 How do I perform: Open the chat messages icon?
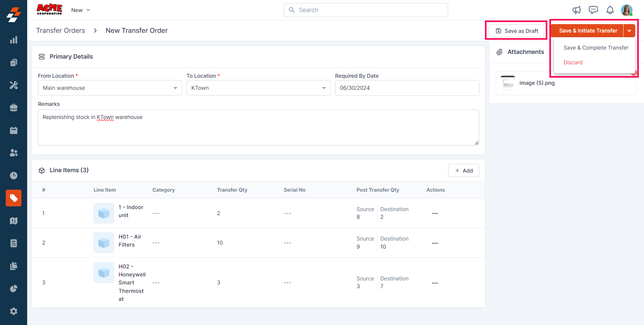[593, 10]
